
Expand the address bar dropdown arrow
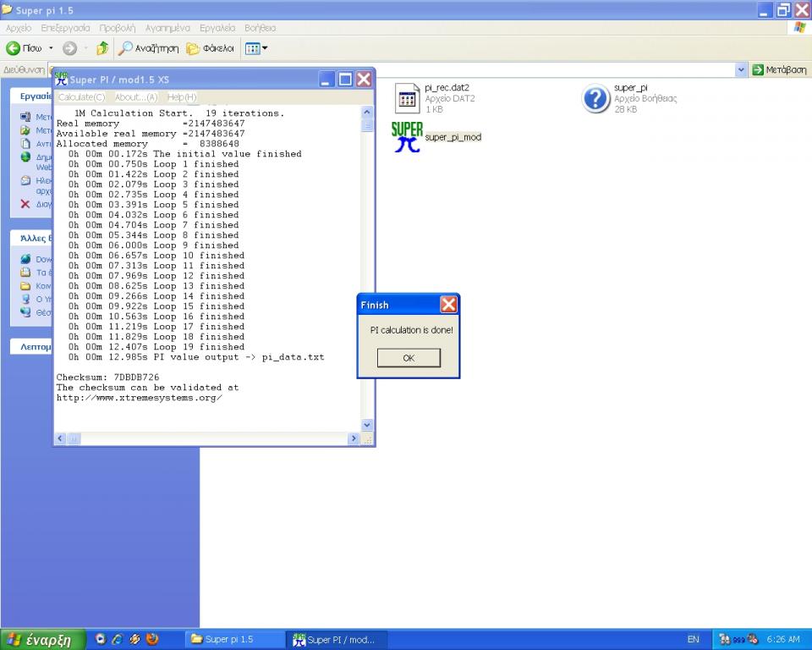tap(741, 69)
